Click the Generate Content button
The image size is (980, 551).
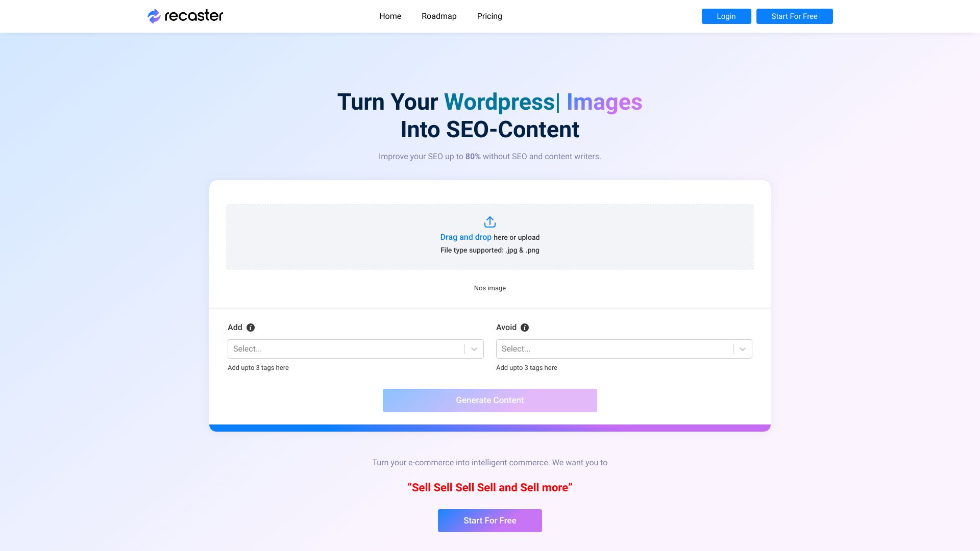click(x=490, y=399)
